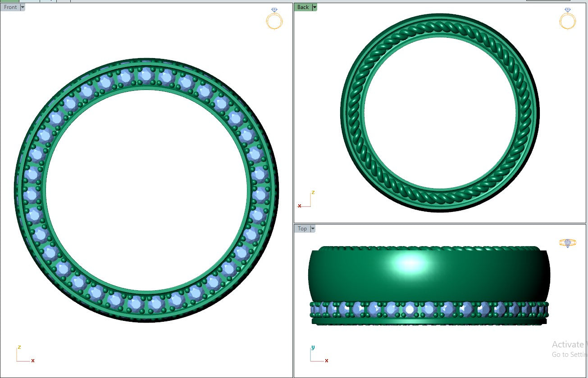
Task: Select the topmost blue gemstone in Front view
Action: (x=146, y=75)
